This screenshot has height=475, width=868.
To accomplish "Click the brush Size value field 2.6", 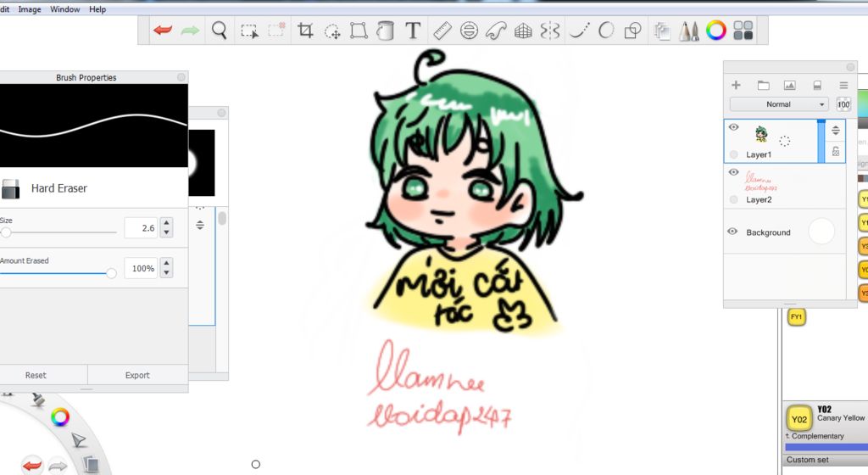I will pos(142,227).
